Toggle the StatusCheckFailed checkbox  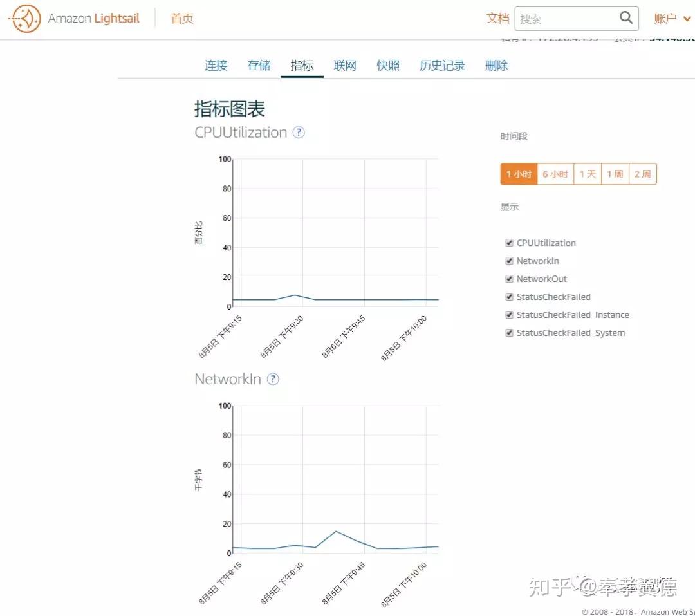pos(509,297)
